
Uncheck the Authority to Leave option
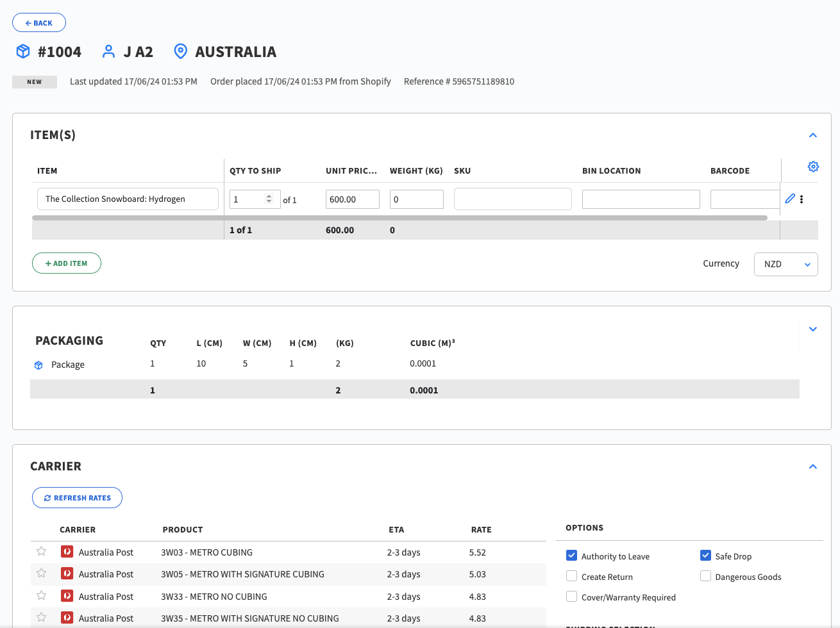[572, 556]
